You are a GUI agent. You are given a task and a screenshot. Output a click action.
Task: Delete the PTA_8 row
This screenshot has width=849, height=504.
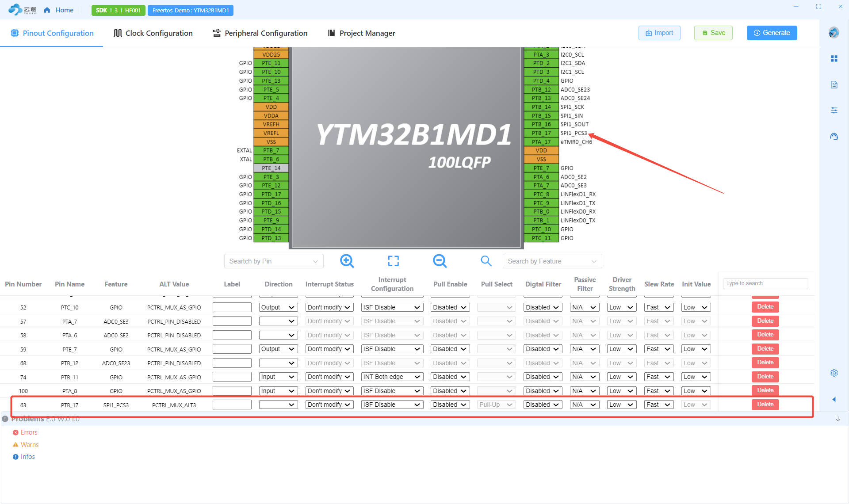(x=765, y=391)
